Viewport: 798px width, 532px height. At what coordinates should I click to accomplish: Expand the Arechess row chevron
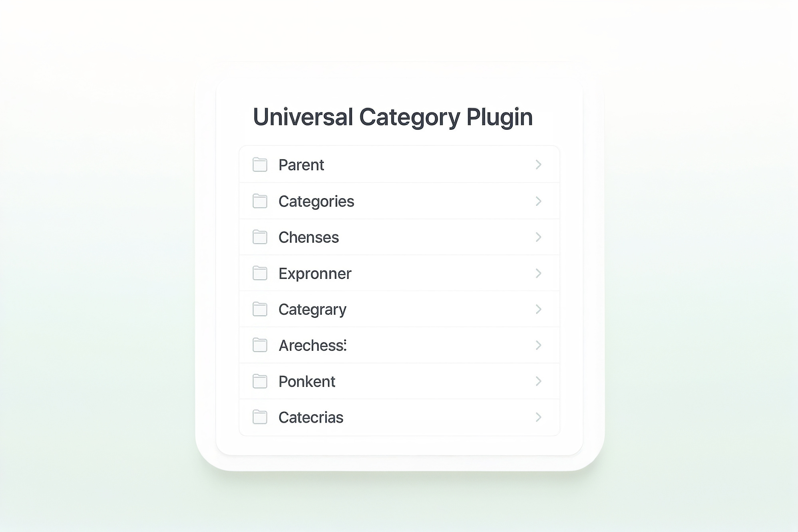pos(538,345)
